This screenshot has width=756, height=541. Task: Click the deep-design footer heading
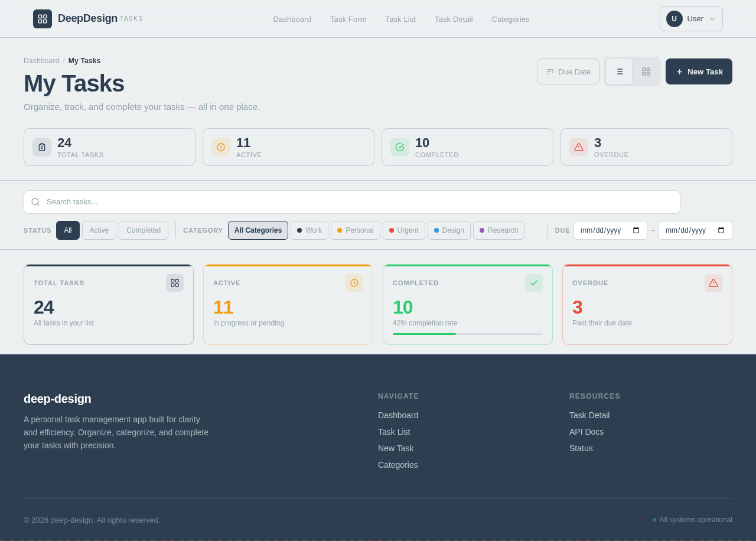tap(57, 399)
